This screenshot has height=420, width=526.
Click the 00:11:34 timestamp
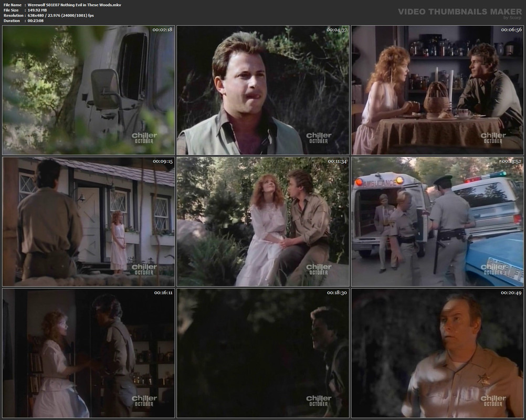[338, 161]
